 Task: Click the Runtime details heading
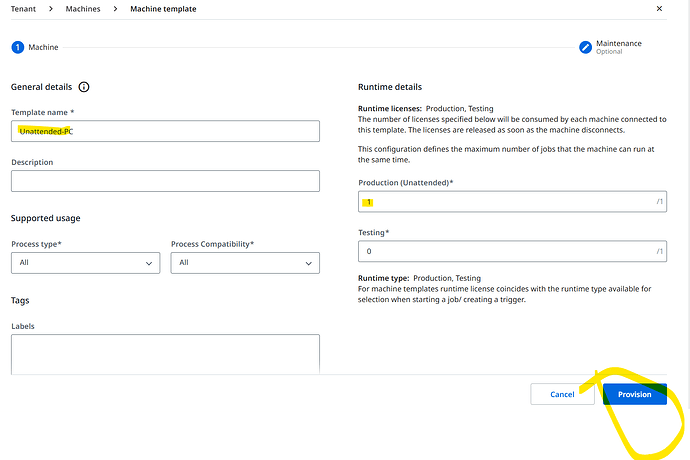(390, 87)
